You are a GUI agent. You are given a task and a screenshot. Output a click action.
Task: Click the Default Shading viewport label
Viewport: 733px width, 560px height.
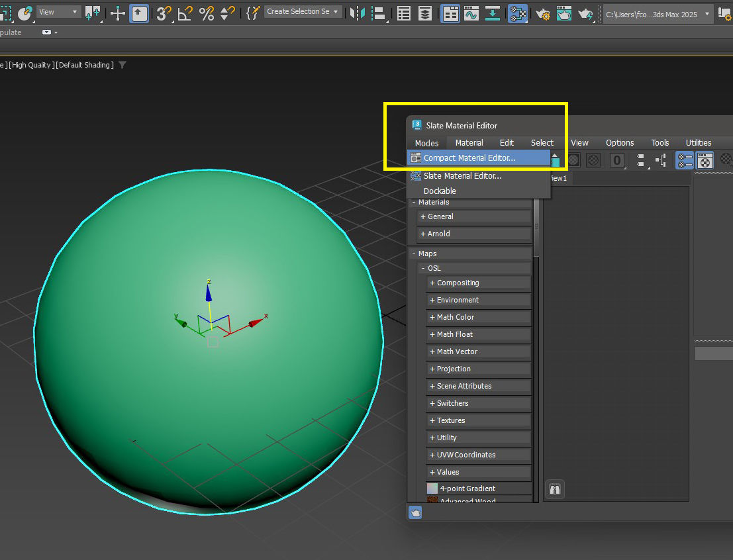tap(85, 65)
